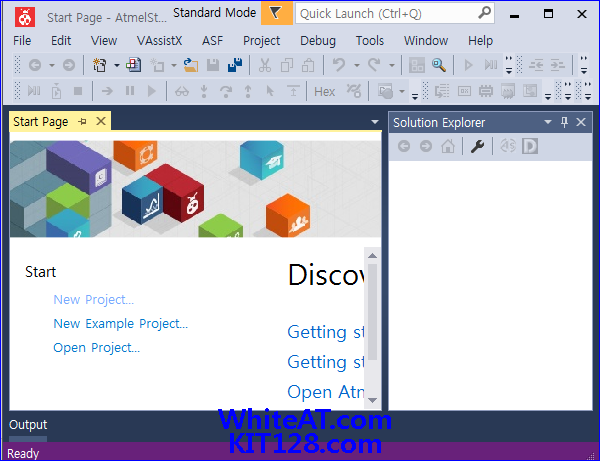600x461 pixels.
Task: Click the Cut scissors icon
Action: click(x=264, y=65)
